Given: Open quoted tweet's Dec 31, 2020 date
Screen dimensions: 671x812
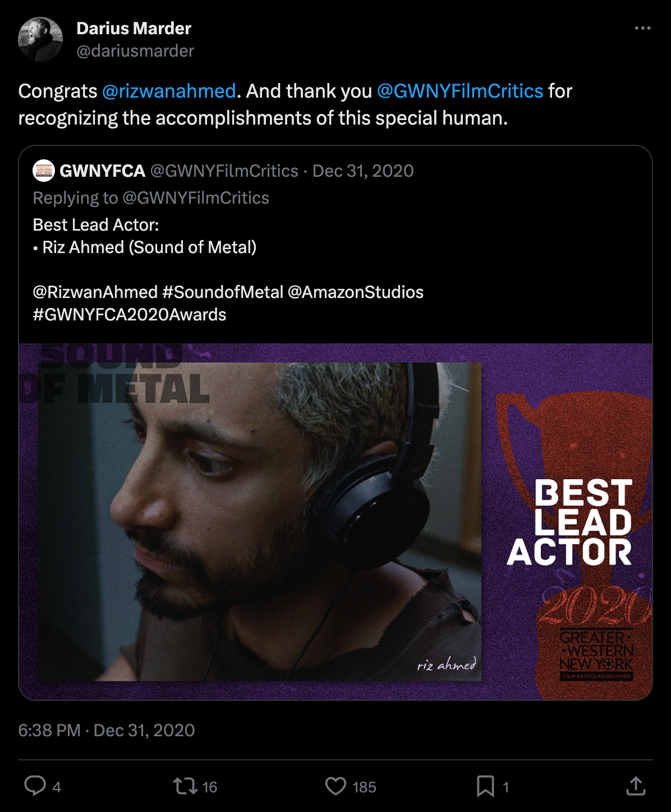Looking at the screenshot, I should (x=363, y=171).
